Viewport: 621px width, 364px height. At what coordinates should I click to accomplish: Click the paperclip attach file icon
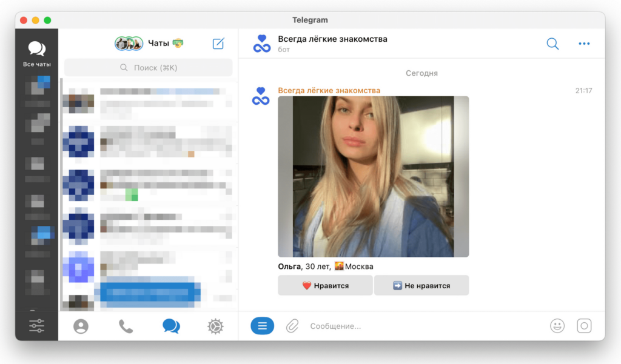[292, 326]
